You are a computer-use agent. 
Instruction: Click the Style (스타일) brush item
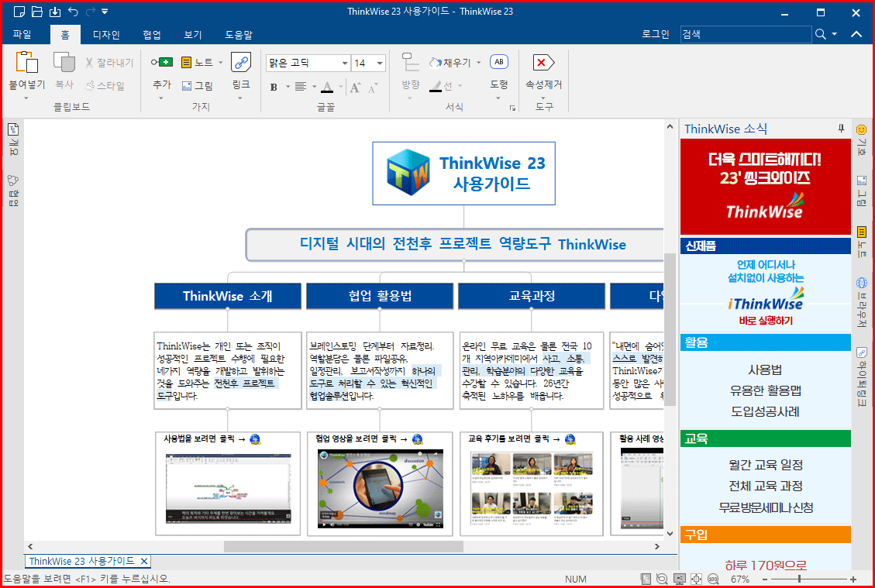coord(105,85)
